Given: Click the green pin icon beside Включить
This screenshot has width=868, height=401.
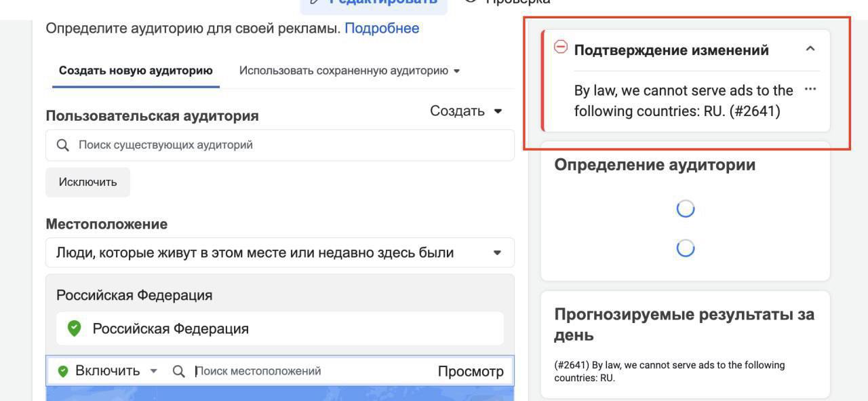Looking at the screenshot, I should [x=63, y=371].
